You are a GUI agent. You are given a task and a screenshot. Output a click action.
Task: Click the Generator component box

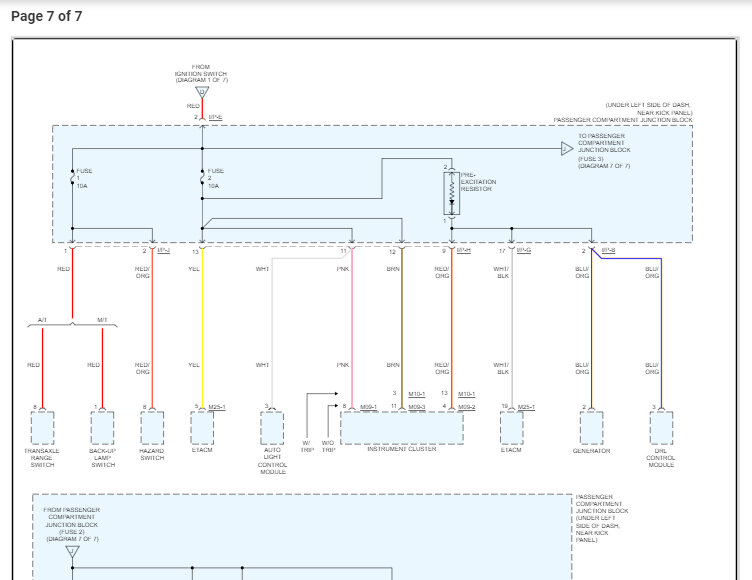pos(591,428)
